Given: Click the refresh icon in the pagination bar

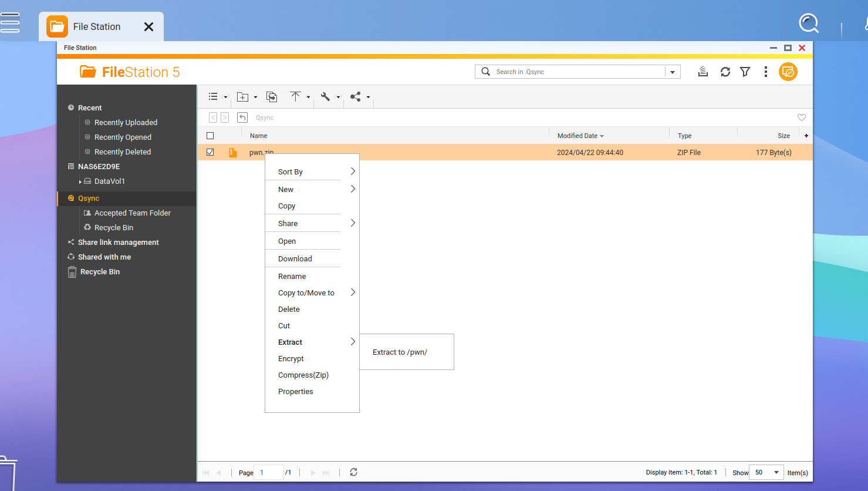Looking at the screenshot, I should 353,472.
